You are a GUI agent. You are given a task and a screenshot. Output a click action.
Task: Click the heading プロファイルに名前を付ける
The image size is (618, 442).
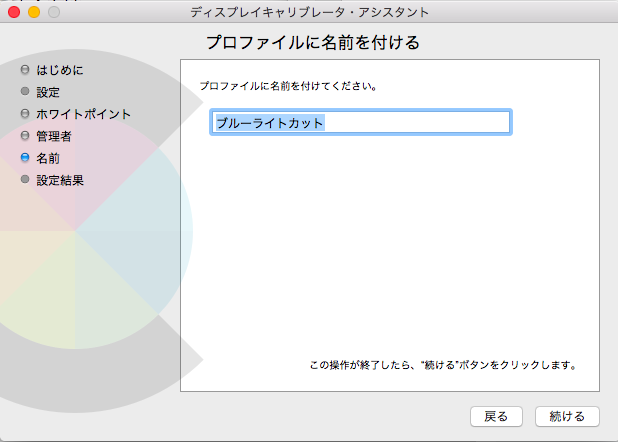click(x=313, y=42)
